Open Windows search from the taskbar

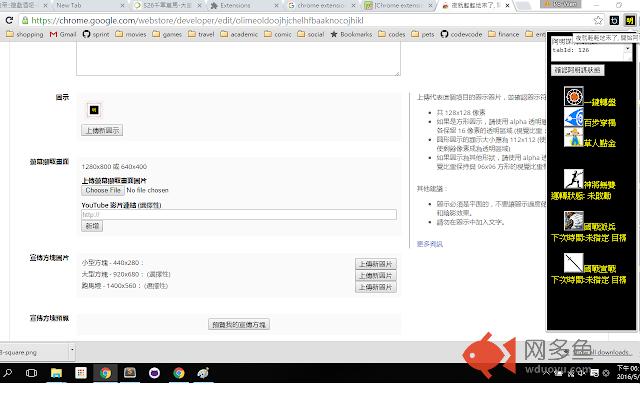7,373
